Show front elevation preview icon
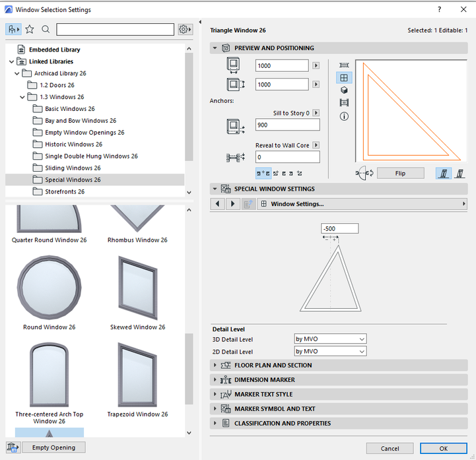 pos(344,78)
